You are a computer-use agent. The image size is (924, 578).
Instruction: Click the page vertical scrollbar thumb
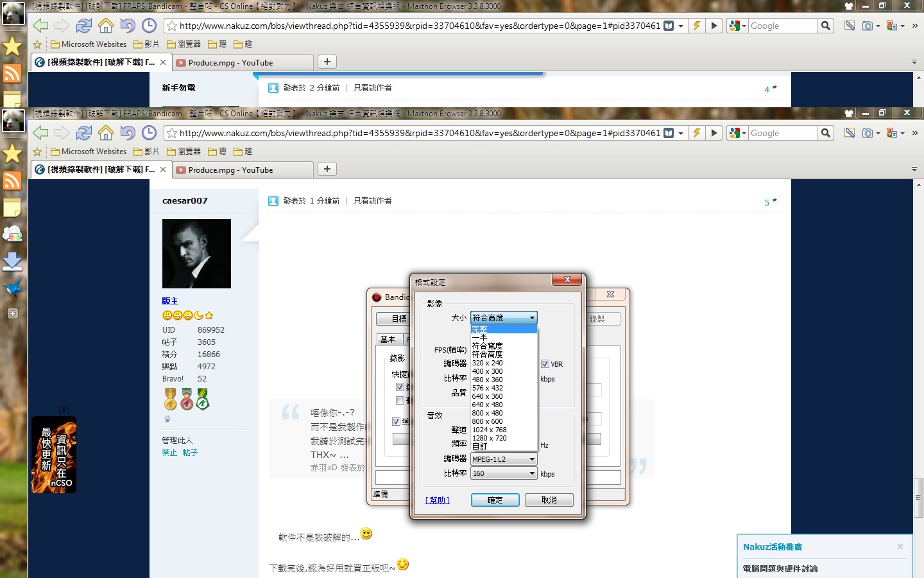coord(918,497)
